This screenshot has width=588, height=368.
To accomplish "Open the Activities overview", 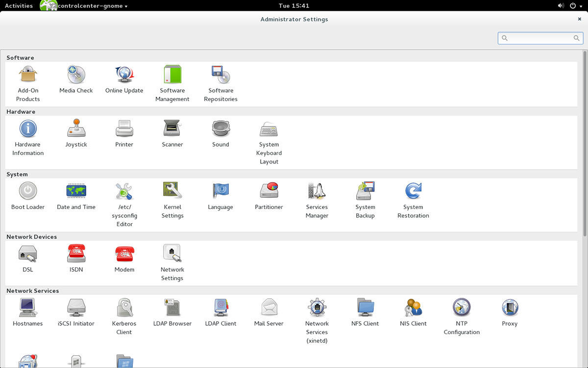I will pyautogui.click(x=19, y=6).
